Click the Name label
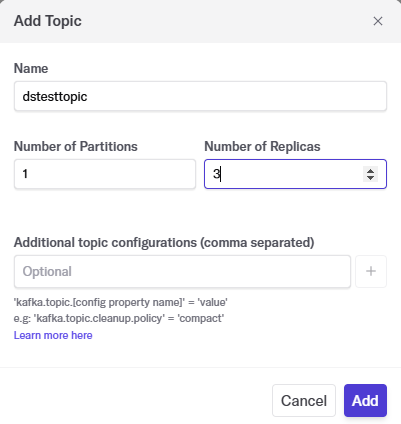This screenshot has height=424, width=401. click(x=31, y=68)
